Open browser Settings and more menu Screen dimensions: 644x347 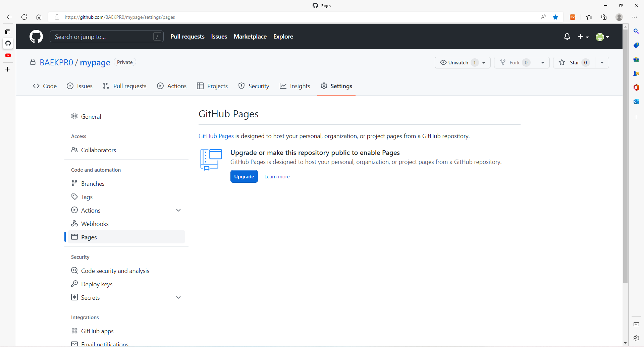[635, 17]
